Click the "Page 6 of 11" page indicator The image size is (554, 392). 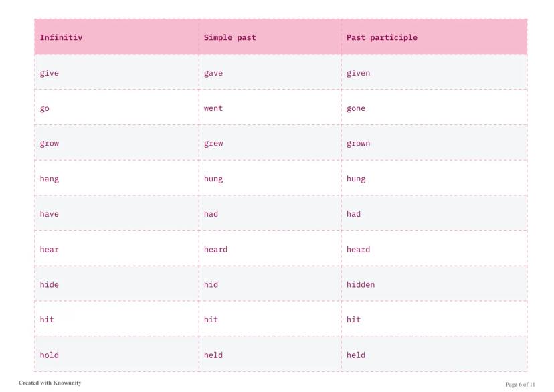520,384
